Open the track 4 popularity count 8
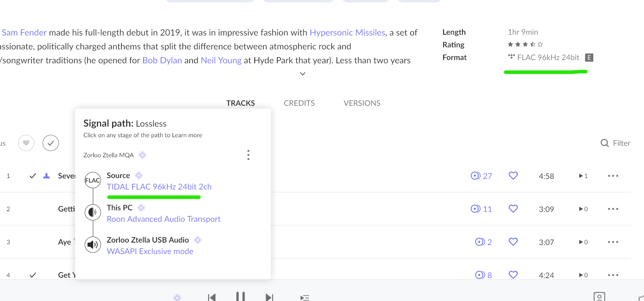The width and height of the screenshot is (644, 301). [x=483, y=275]
